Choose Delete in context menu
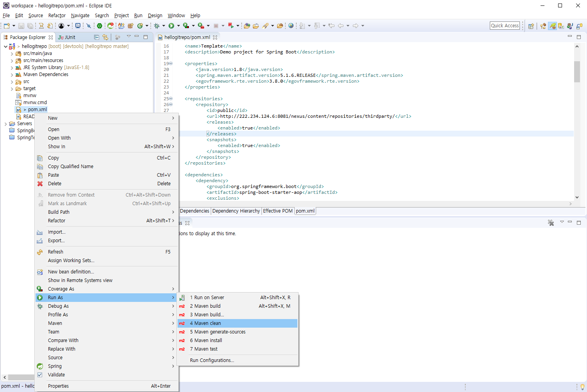The width and height of the screenshot is (587, 392). click(x=107, y=184)
